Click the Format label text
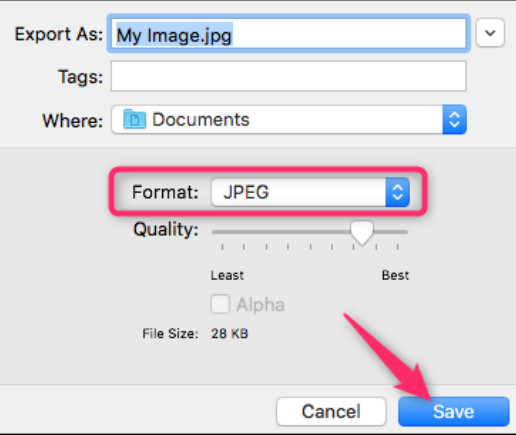Screen dimensions: 516x435 click(165, 192)
